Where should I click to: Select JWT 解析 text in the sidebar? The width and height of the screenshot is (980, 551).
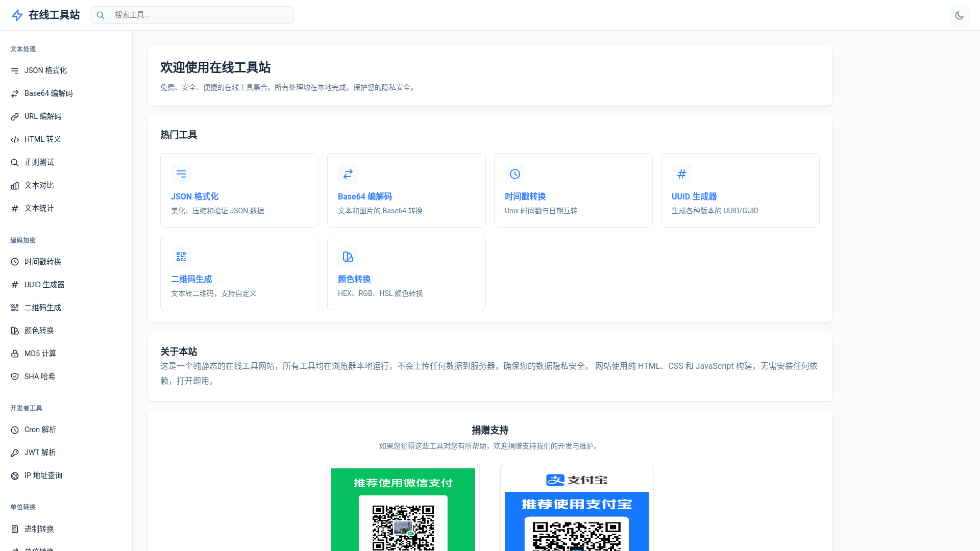[40, 453]
